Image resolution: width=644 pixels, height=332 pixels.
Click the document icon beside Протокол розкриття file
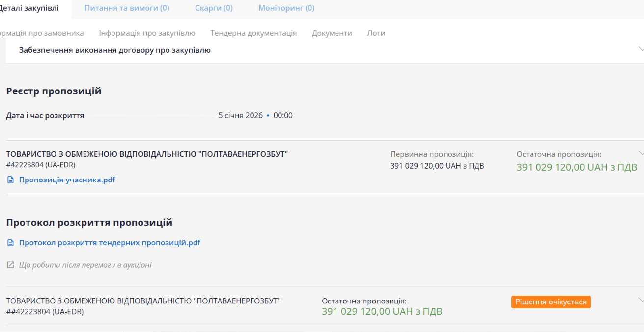[10, 243]
